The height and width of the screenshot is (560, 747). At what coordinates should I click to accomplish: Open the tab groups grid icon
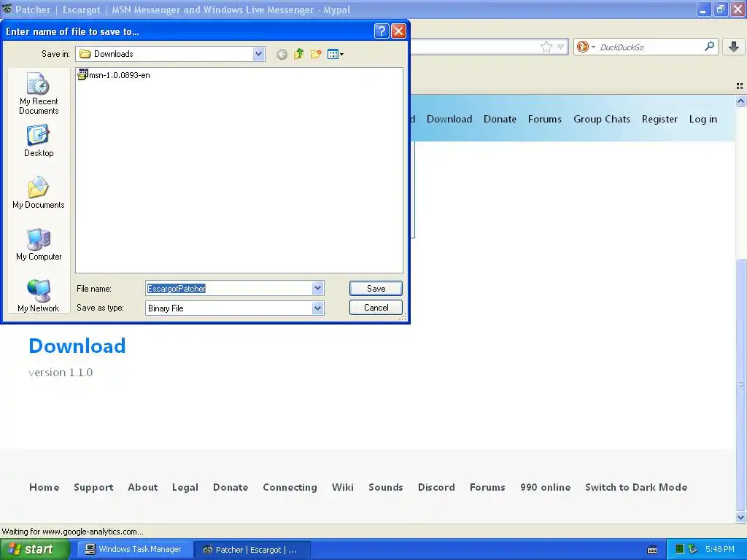pyautogui.click(x=740, y=86)
